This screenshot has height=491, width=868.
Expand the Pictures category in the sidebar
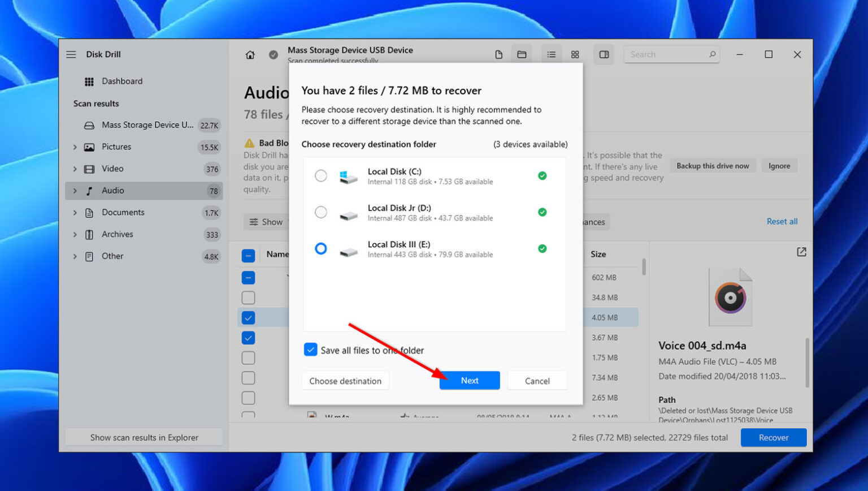(75, 147)
